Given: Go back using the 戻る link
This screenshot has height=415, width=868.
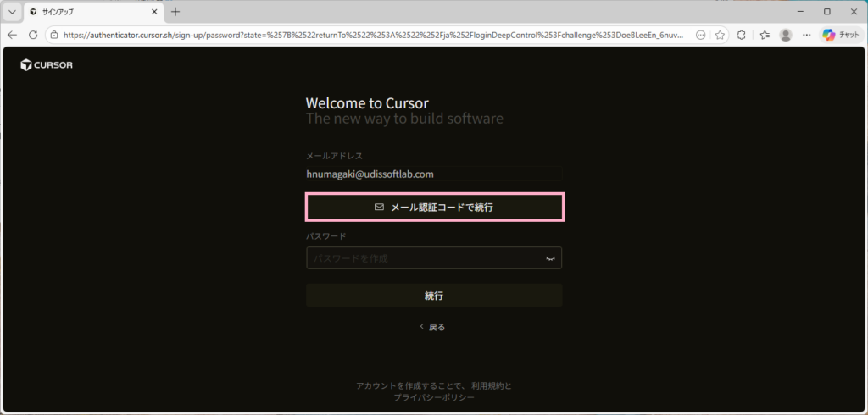Looking at the screenshot, I should (x=433, y=327).
